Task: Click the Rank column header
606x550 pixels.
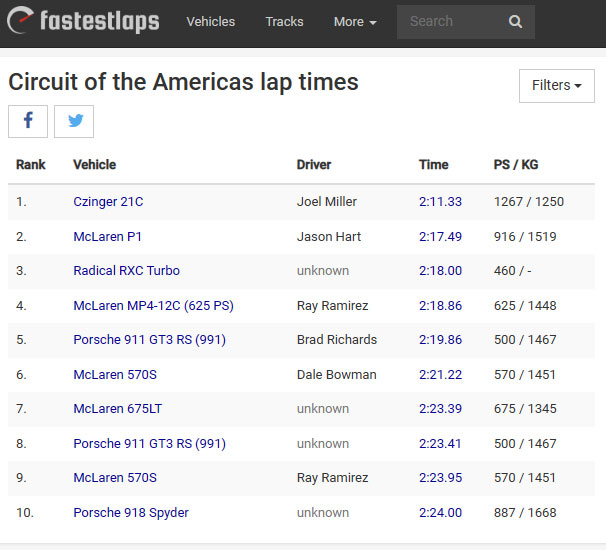Action: click(x=31, y=165)
